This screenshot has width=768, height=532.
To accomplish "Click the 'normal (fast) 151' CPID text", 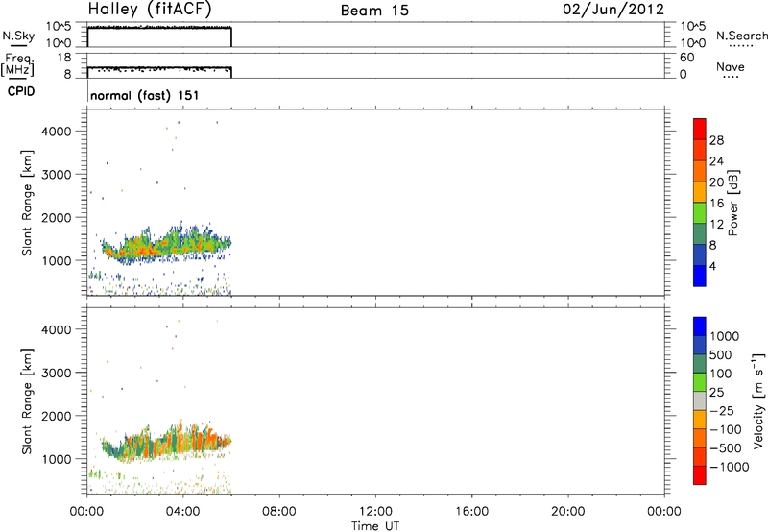I will [145, 95].
